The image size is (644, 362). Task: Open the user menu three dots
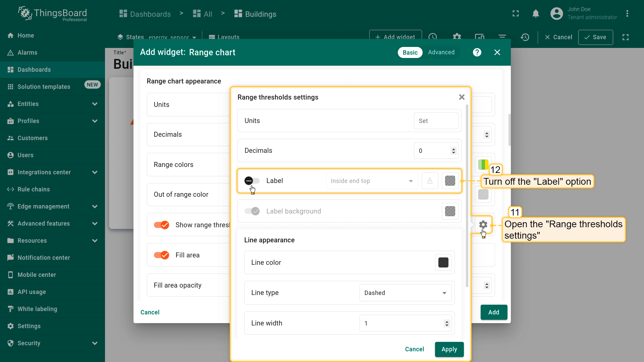[627, 14]
